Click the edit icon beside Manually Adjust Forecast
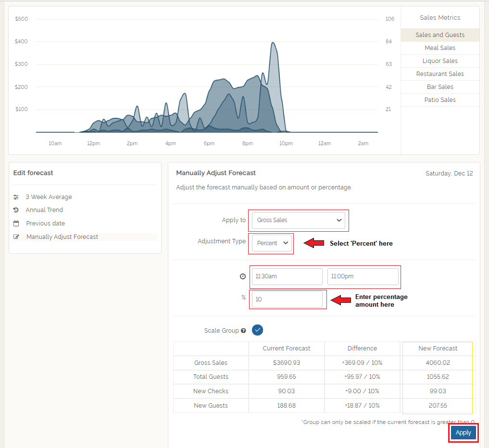This screenshot has height=448, width=489. click(16, 237)
